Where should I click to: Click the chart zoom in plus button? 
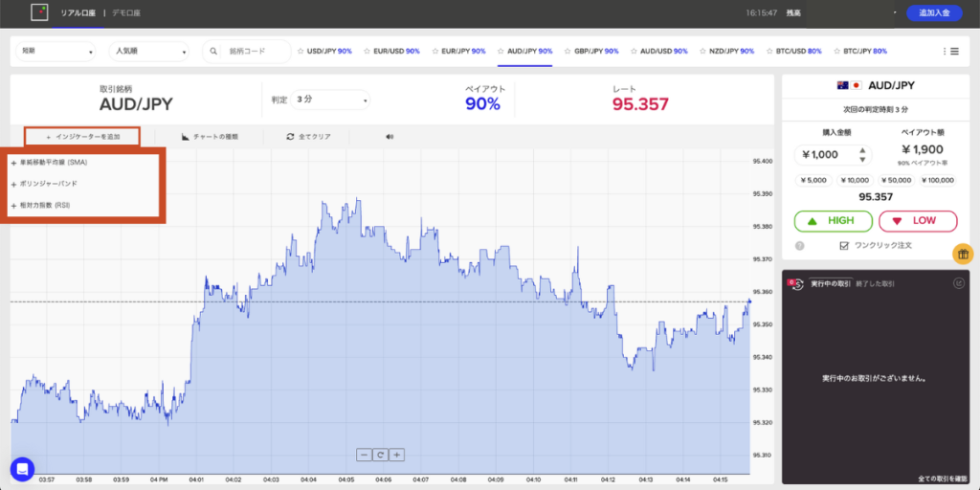tap(396, 455)
